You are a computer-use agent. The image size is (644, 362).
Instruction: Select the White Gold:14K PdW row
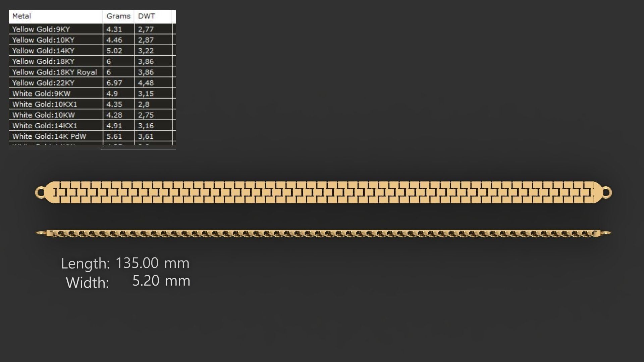pyautogui.click(x=49, y=136)
